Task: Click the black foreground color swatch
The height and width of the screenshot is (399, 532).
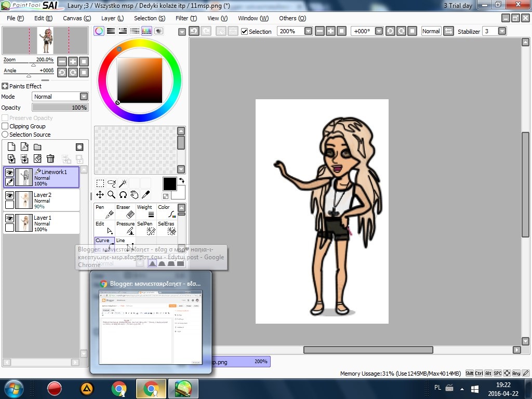Action: 170,184
